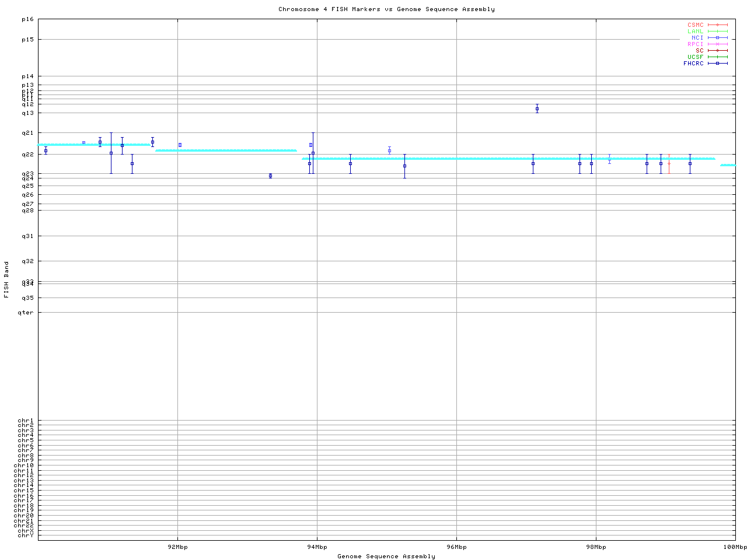Click the blue NCI legend square marker
This screenshot has height=560, width=747.
(x=717, y=38)
